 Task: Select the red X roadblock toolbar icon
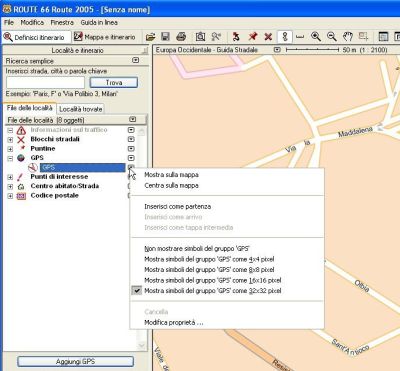coord(268,37)
